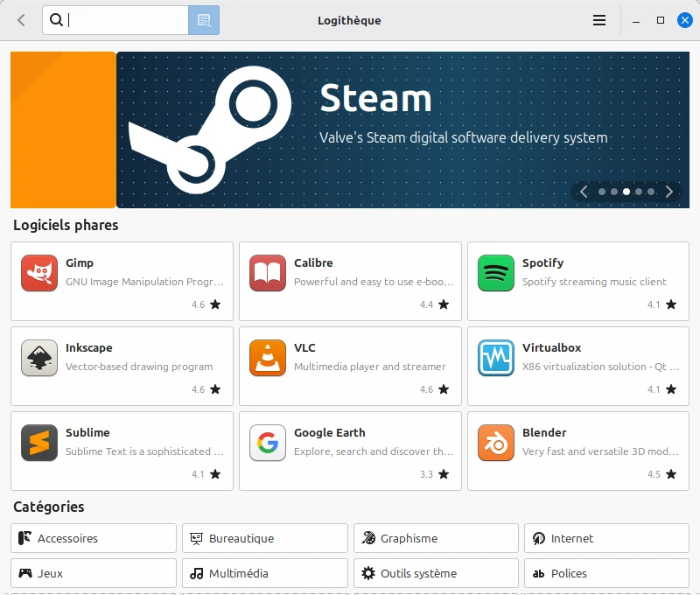Open the Calibre book icon
700x595 pixels.
(268, 273)
